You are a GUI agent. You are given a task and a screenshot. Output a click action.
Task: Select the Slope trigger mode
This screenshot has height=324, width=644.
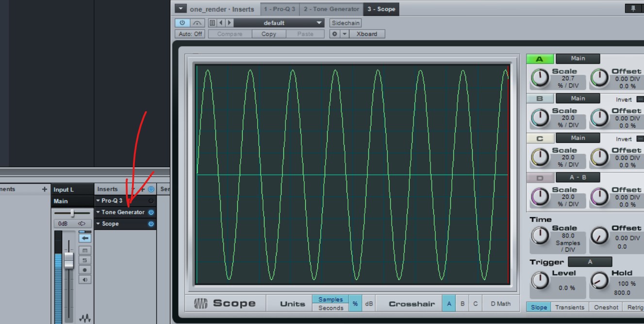tap(539, 307)
